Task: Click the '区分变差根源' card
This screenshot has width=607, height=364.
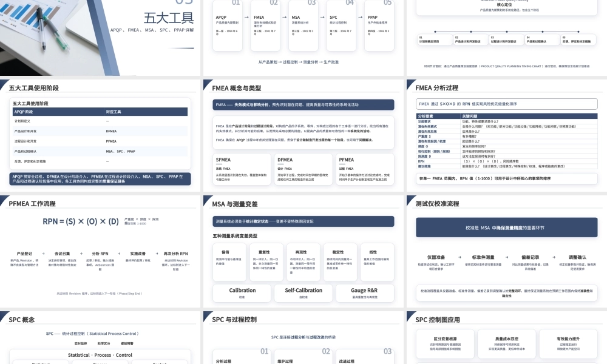Action: (445, 344)
